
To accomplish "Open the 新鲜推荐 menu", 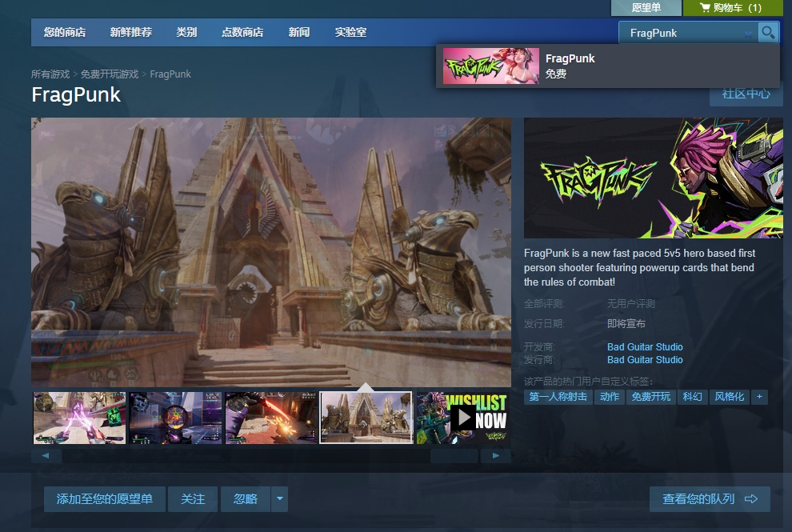I will (131, 32).
